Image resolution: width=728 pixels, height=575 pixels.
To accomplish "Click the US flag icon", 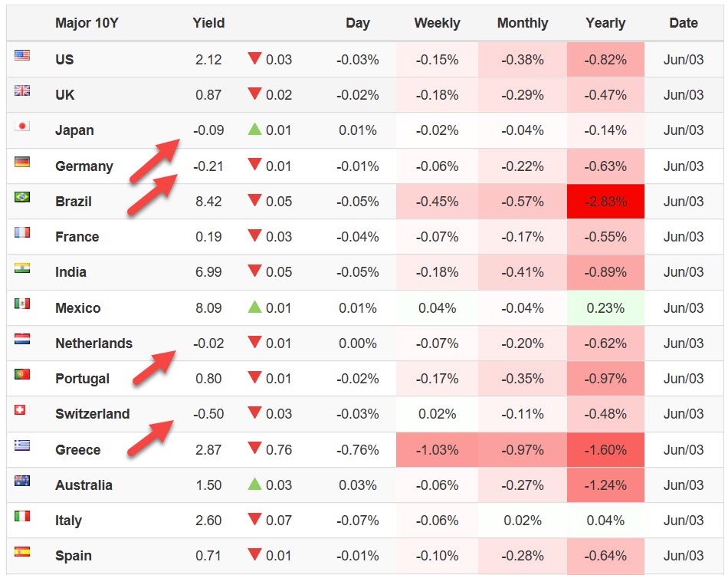I will 22,56.
